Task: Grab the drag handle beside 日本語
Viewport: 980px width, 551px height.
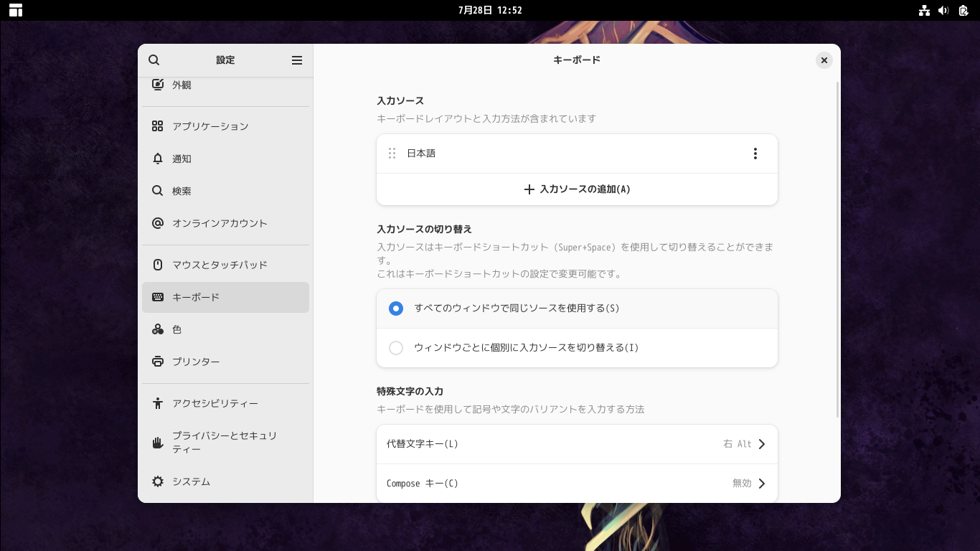Action: coord(392,154)
